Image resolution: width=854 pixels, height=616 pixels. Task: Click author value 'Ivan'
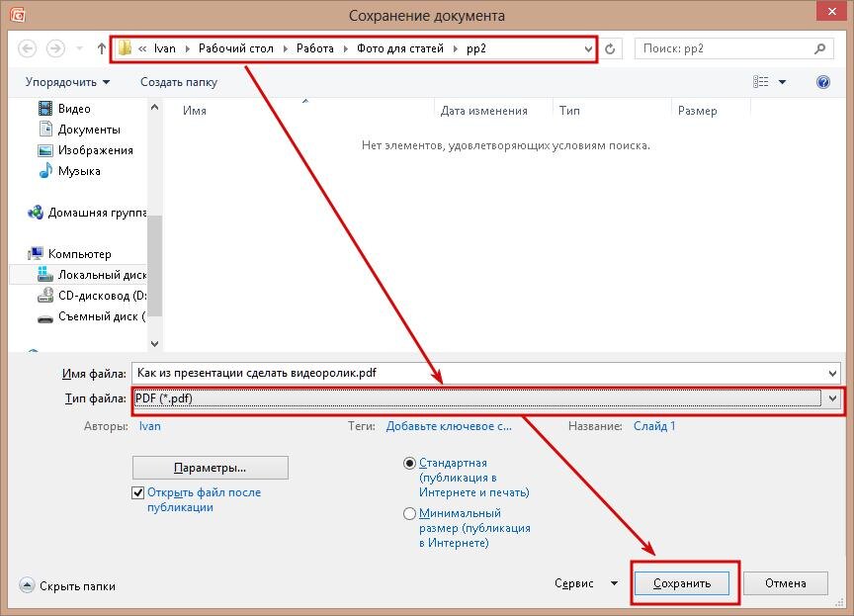pos(150,426)
